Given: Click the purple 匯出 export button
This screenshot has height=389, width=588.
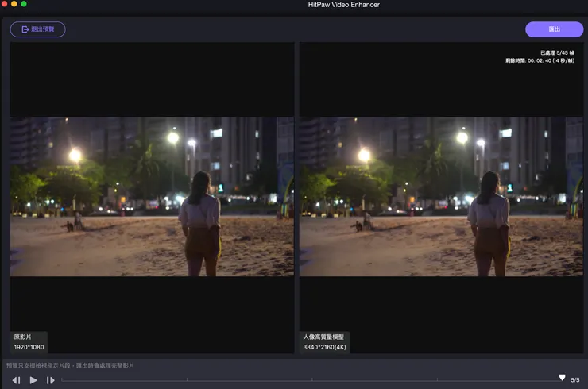Looking at the screenshot, I should pos(554,29).
